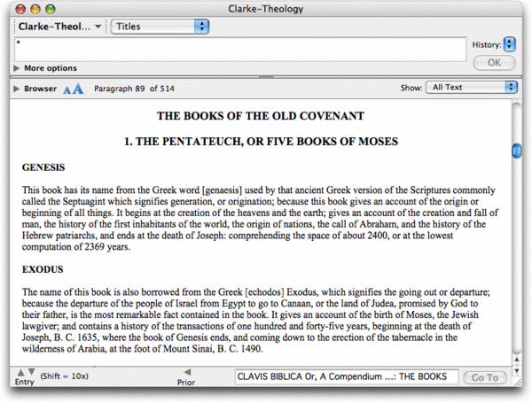Minimize window with yellow button

[35, 9]
